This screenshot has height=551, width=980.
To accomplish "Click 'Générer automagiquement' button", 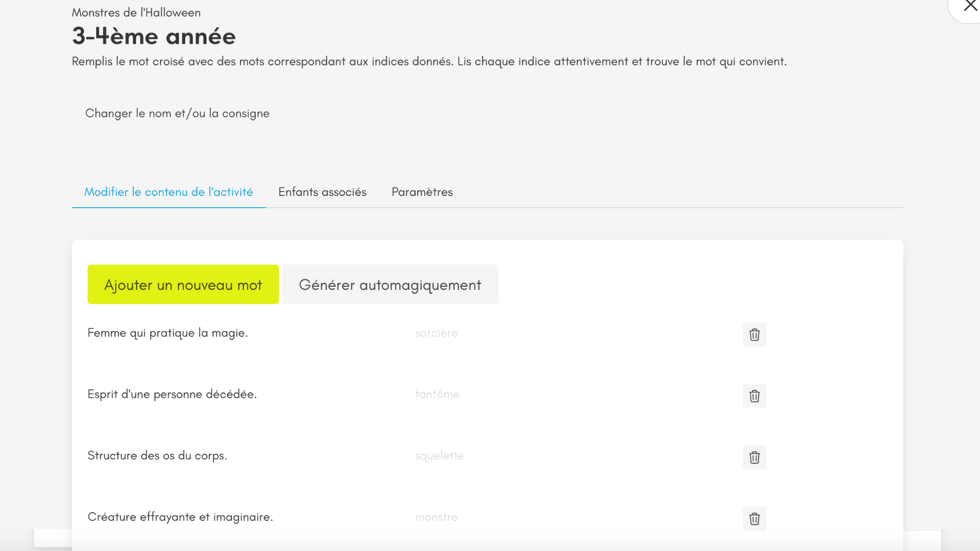I will tap(390, 284).
